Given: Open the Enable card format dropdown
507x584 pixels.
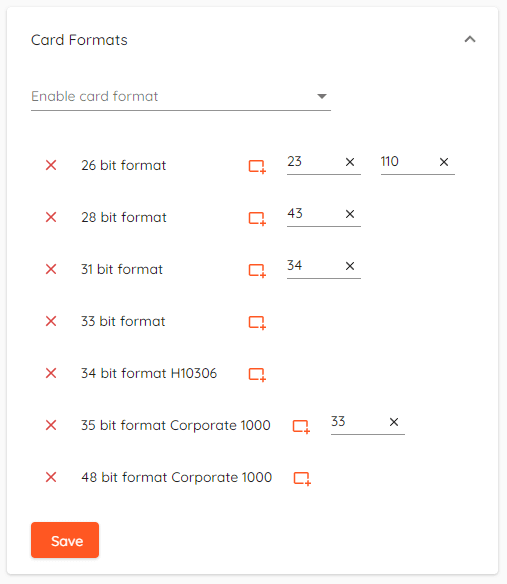Looking at the screenshot, I should (181, 96).
